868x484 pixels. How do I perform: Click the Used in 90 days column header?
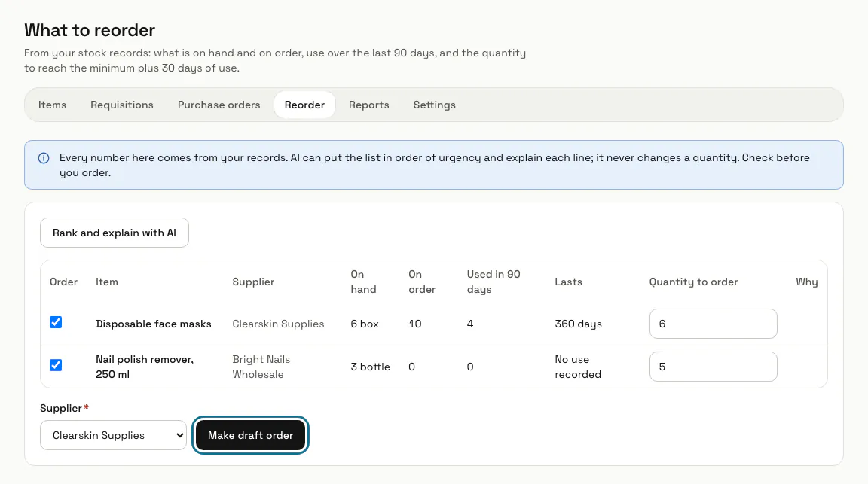[x=494, y=282]
